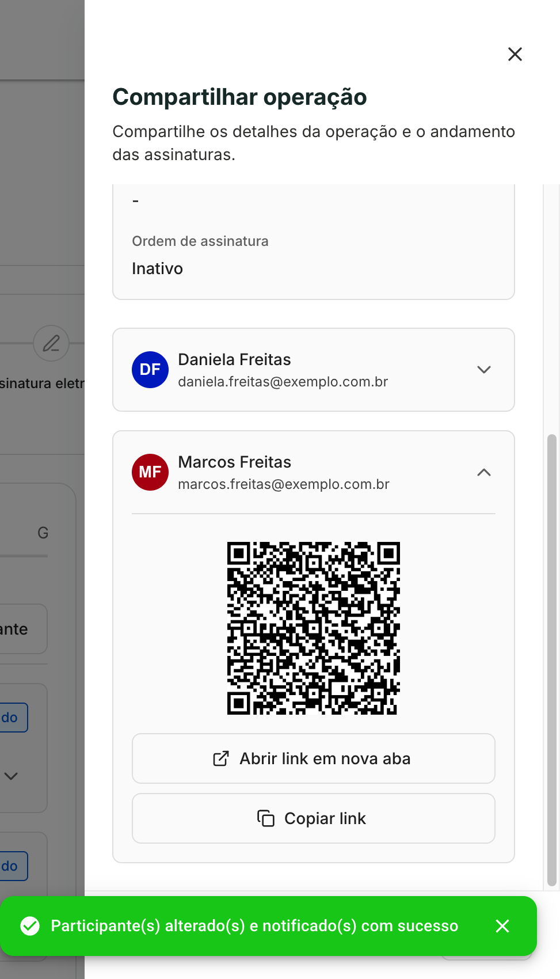Dismiss the success notification toast
The image size is (560, 979).
(x=502, y=926)
